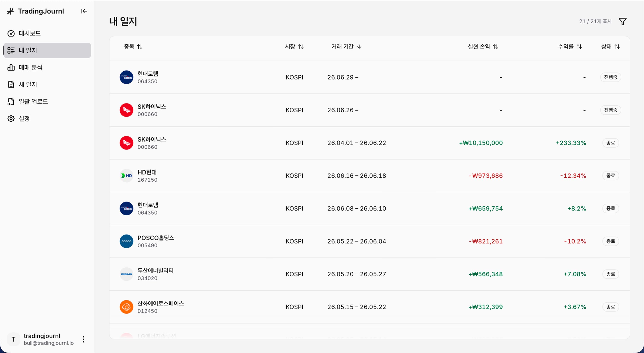Click 종료 badge on POSCO홀딩스 row
Viewport: 644px width, 353px height.
pyautogui.click(x=611, y=241)
